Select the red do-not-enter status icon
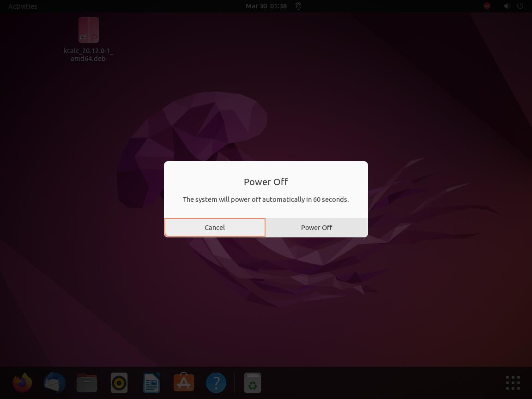532x399 pixels. [x=487, y=6]
